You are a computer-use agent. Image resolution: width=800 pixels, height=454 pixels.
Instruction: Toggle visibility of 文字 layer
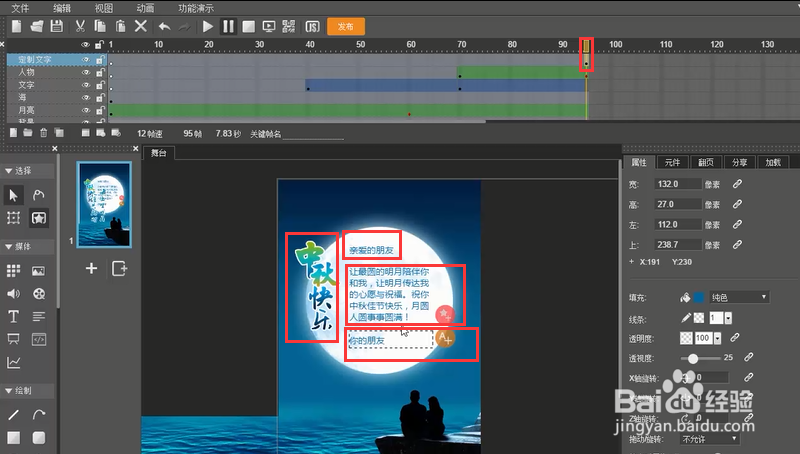point(85,85)
